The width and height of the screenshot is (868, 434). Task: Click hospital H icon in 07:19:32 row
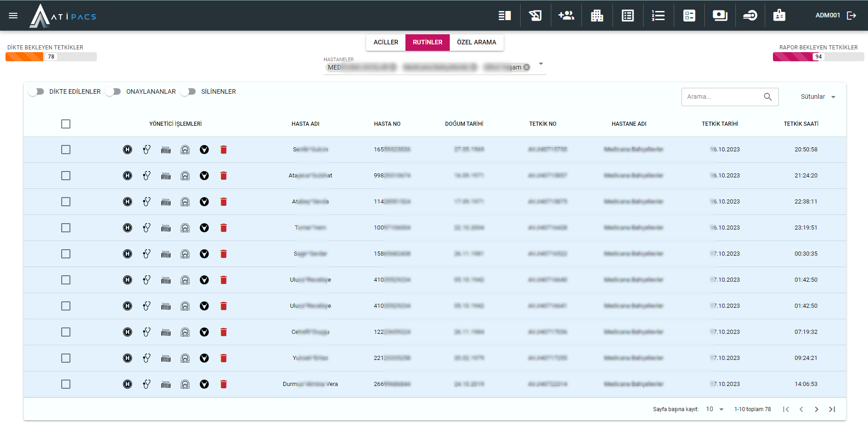tap(128, 332)
